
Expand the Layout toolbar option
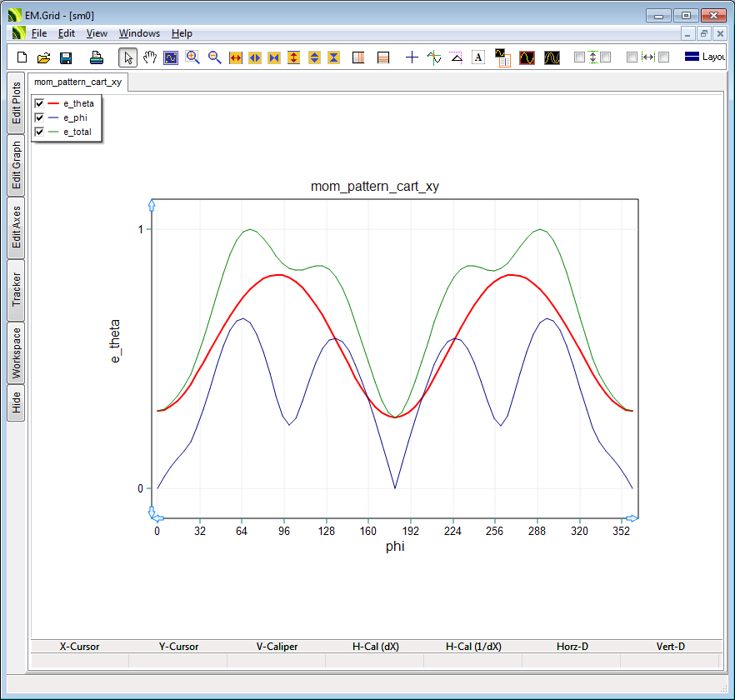click(704, 57)
